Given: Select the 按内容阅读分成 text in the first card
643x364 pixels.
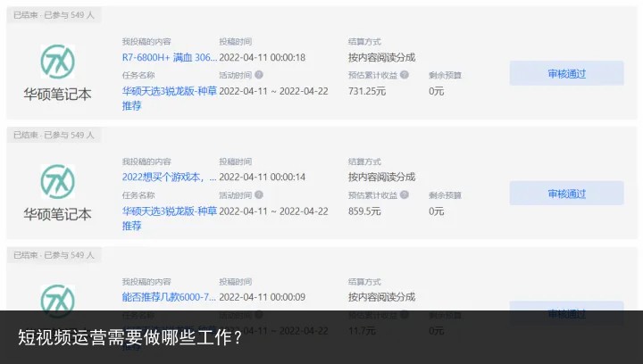Looking at the screenshot, I should pos(382,57).
